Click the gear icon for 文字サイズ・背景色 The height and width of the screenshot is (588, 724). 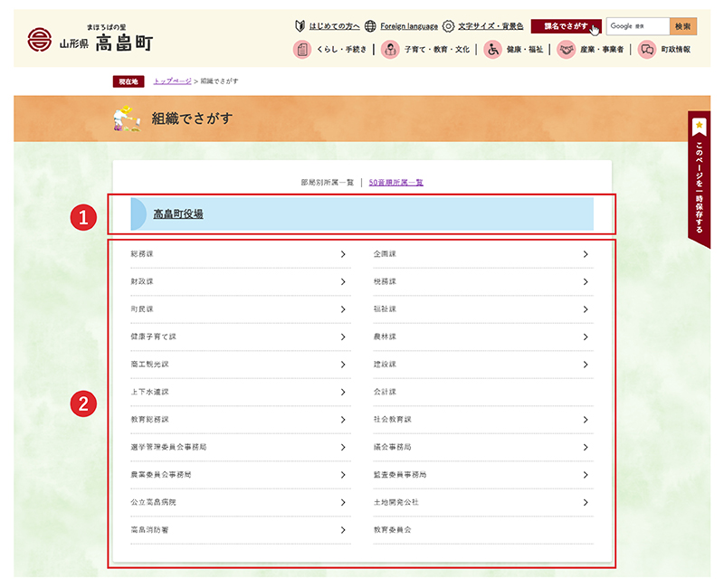pos(448,26)
